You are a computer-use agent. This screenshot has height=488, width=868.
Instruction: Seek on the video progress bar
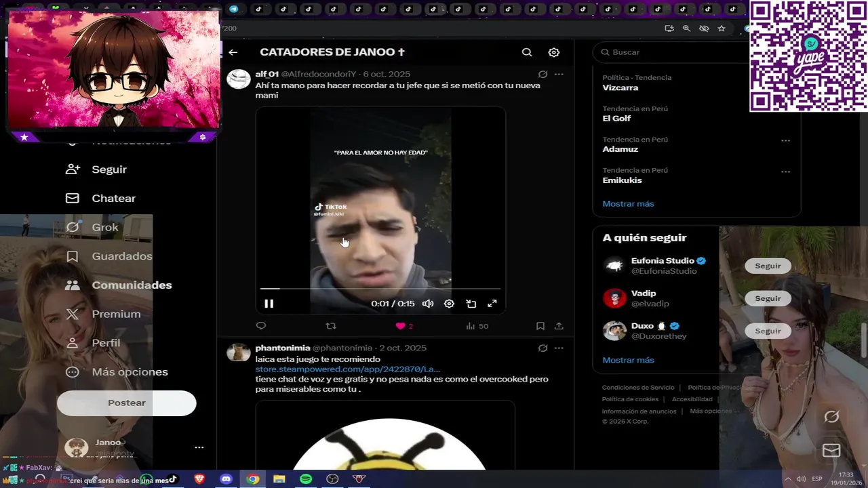(x=380, y=289)
